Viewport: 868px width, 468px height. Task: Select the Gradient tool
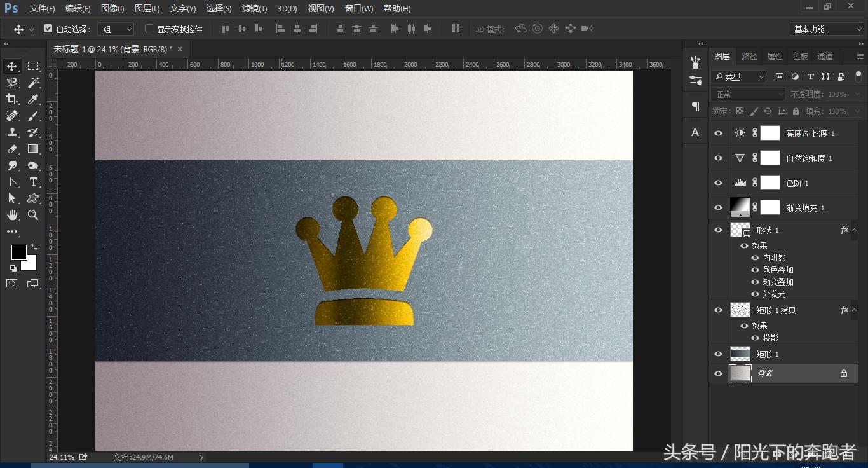[33, 149]
